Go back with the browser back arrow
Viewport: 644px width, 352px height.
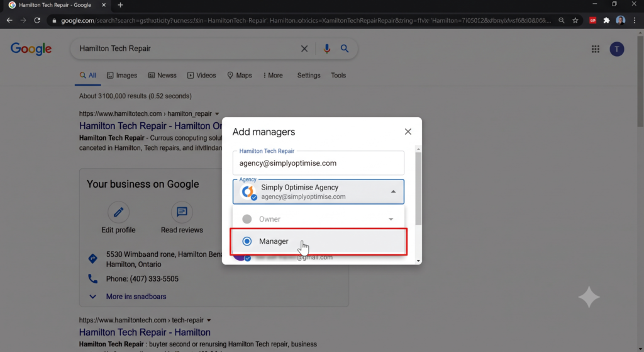[9, 20]
